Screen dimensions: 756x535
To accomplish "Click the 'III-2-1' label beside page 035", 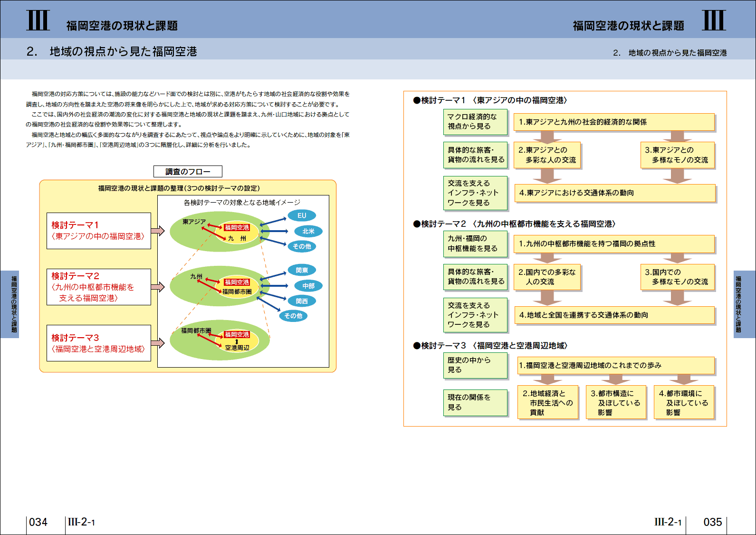I will (668, 522).
